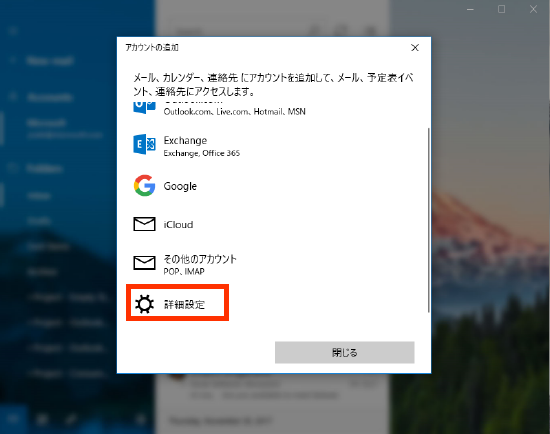Click the gear icon for 詳細設定
Screen dimensions: 550x434
click(144, 304)
